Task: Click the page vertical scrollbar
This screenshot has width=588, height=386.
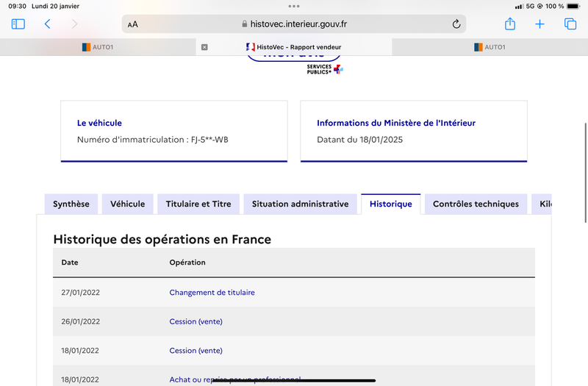Action: coord(586,173)
